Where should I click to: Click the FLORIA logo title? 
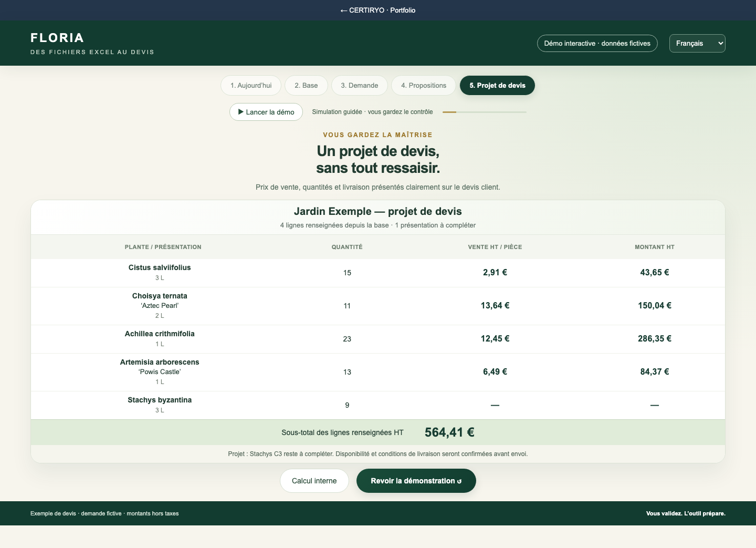[x=57, y=38]
